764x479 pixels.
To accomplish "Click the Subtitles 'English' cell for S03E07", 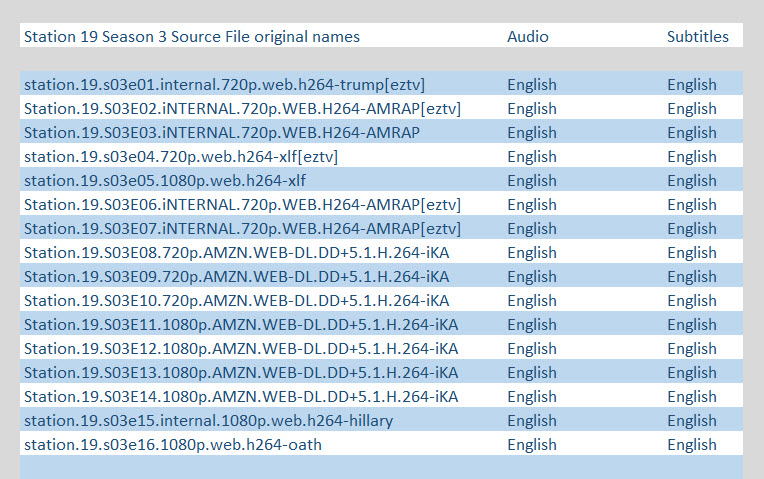I will [x=692, y=229].
